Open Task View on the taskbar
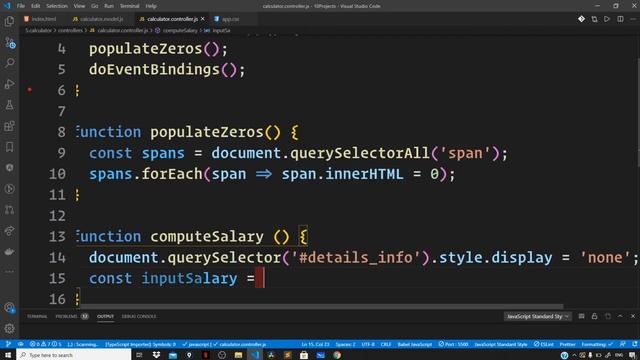Viewport: 640px width, 360px height. point(139,355)
